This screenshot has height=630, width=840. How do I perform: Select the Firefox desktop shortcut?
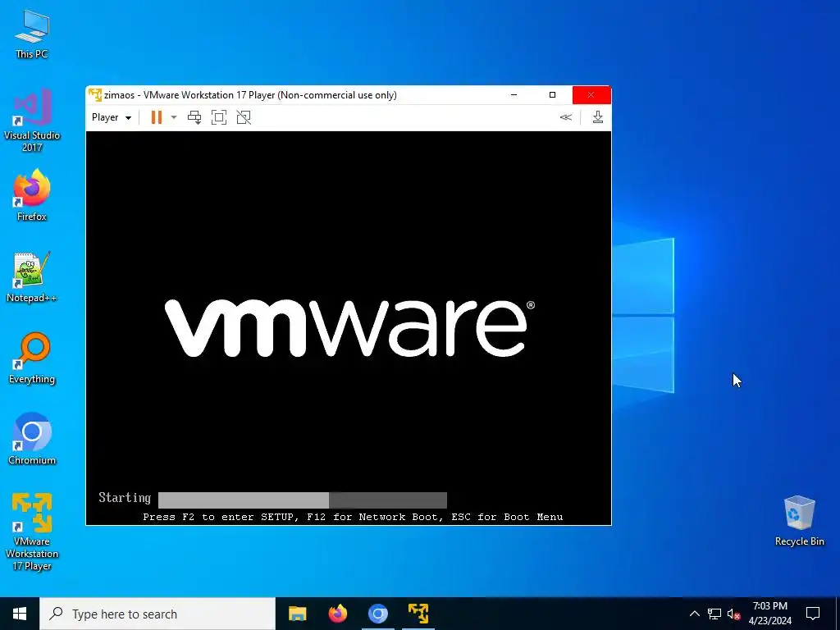tap(32, 195)
